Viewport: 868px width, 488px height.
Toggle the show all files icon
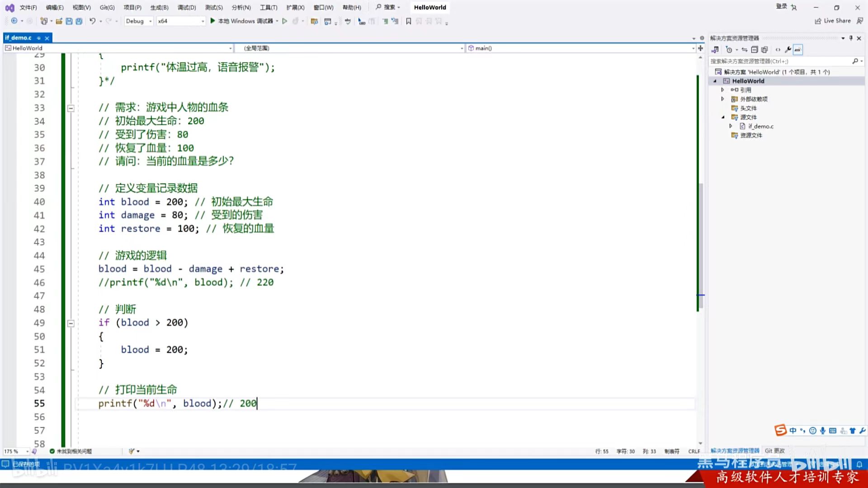tap(764, 50)
